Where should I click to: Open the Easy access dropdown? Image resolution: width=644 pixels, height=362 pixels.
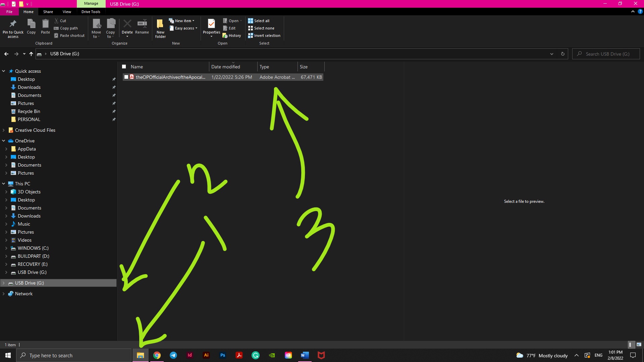(x=183, y=28)
